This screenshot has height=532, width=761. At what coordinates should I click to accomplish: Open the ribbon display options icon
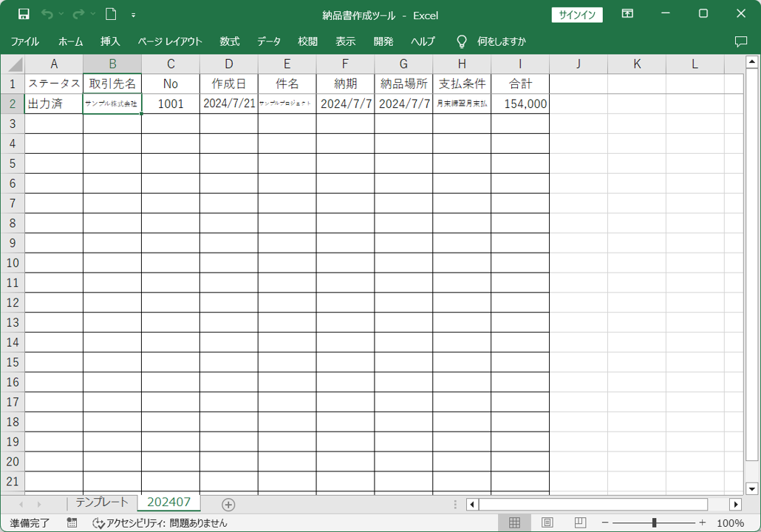tap(627, 14)
